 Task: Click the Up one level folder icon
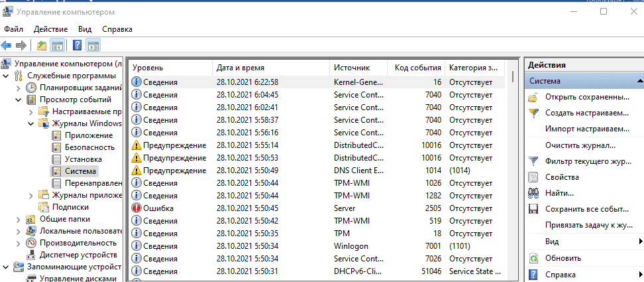[42, 46]
